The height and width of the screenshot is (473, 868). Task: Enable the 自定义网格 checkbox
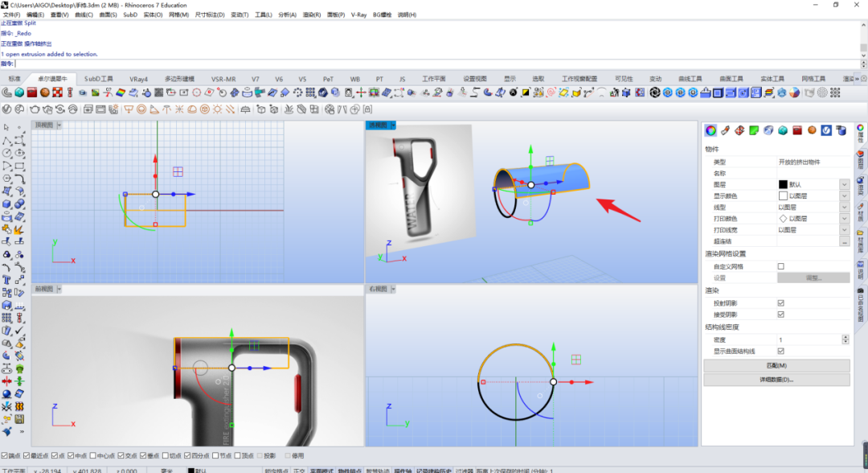click(x=780, y=266)
